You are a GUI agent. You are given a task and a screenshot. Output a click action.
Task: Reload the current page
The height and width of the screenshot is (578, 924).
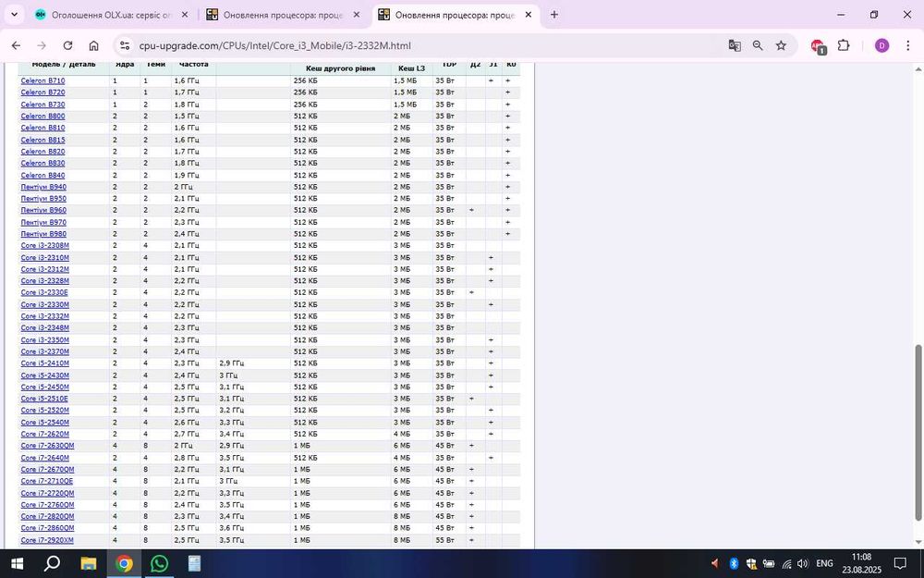(67, 45)
